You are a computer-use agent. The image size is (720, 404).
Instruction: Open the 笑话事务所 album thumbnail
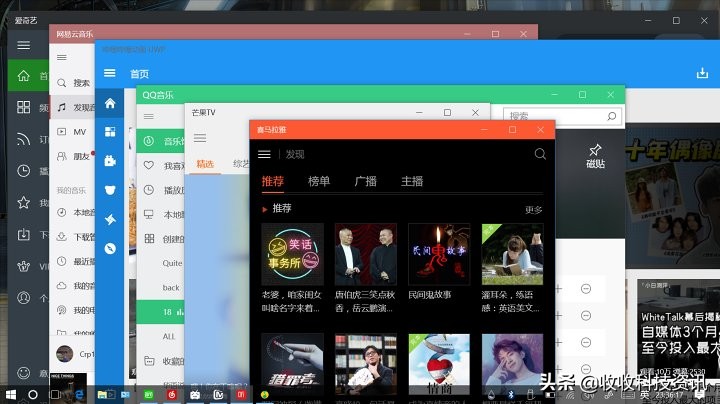tap(292, 254)
